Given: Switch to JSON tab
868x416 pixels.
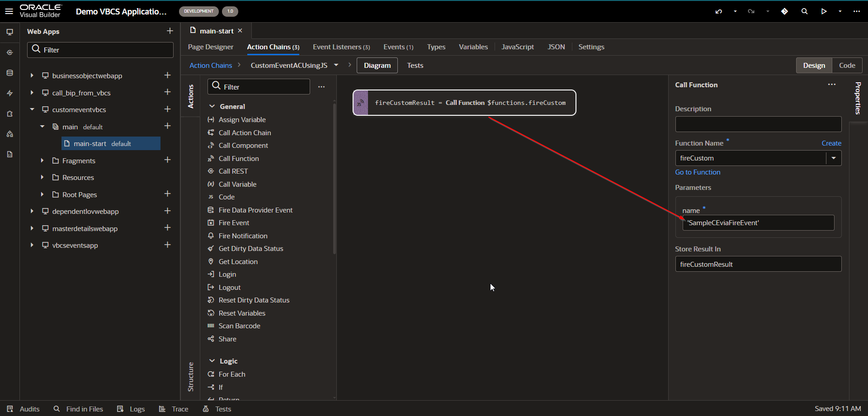Looking at the screenshot, I should click(x=556, y=47).
